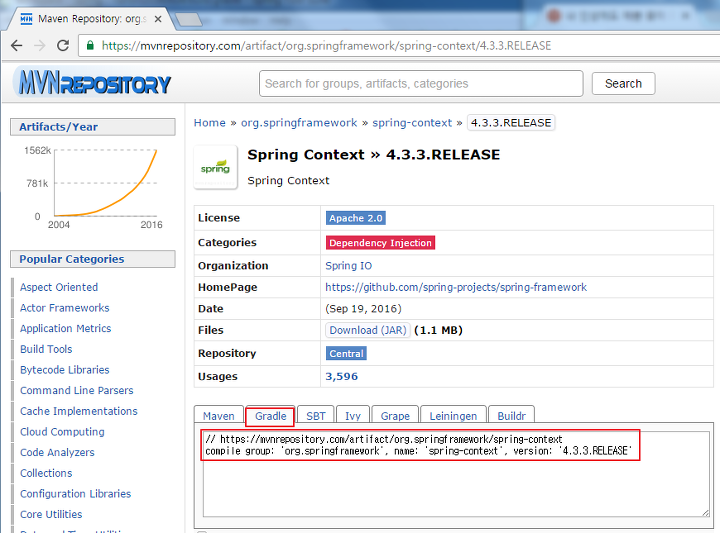Reload the page with refresh icon
This screenshot has width=720, height=533.
click(x=63, y=45)
